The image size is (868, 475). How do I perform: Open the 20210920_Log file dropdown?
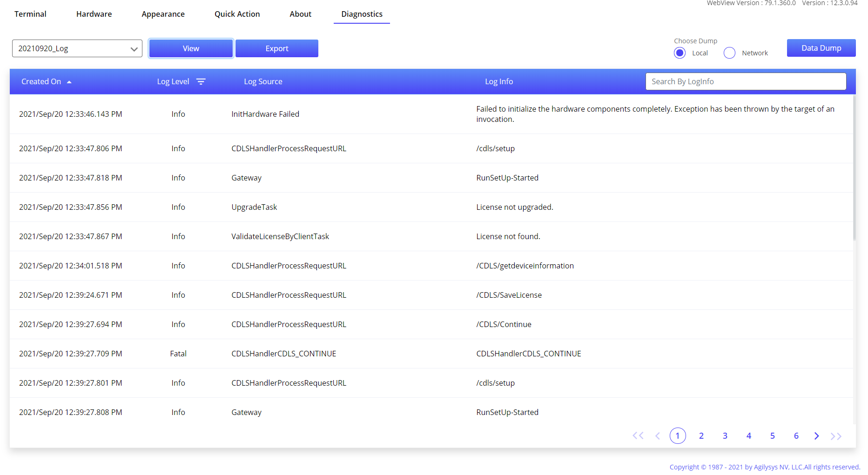[77, 48]
